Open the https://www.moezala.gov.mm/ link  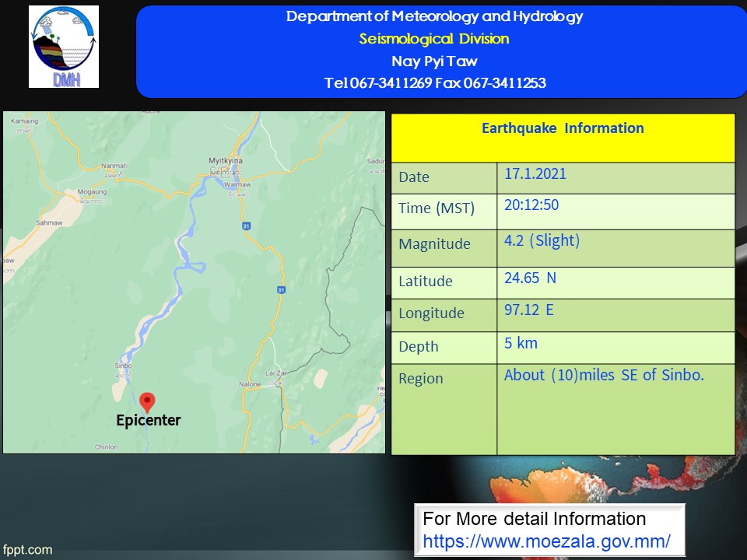[546, 541]
